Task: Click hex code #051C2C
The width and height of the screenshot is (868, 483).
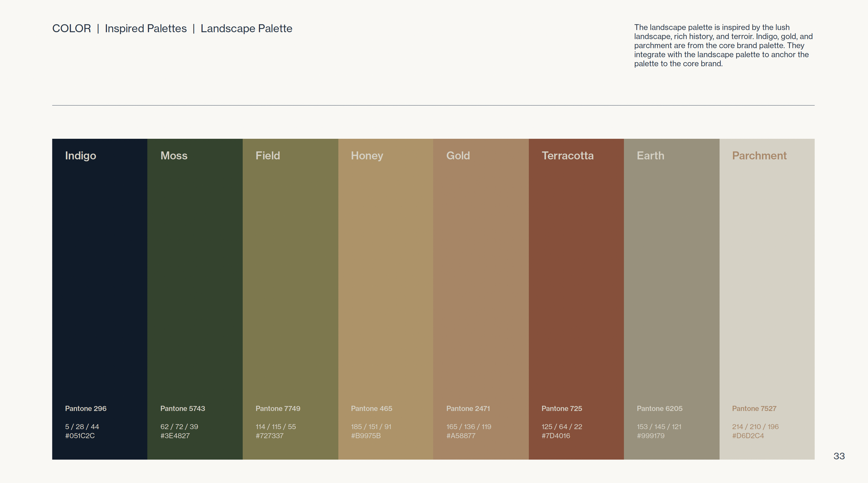Action: (x=80, y=436)
